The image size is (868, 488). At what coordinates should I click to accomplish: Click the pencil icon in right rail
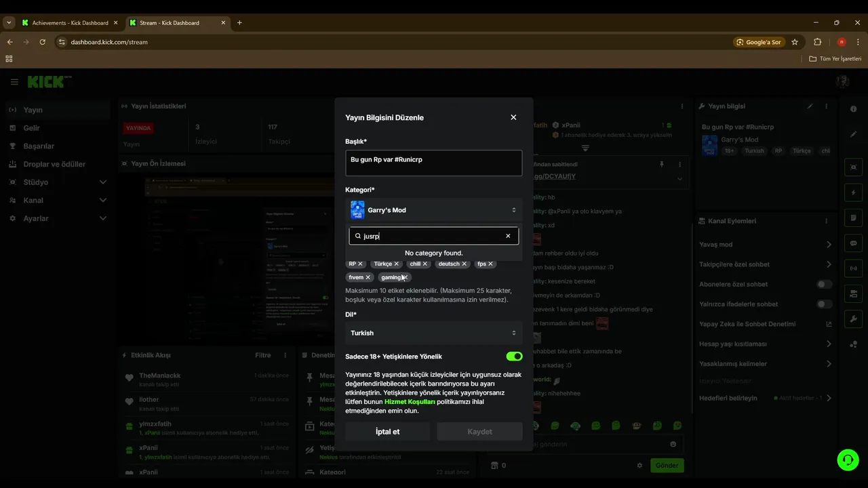coord(854,134)
